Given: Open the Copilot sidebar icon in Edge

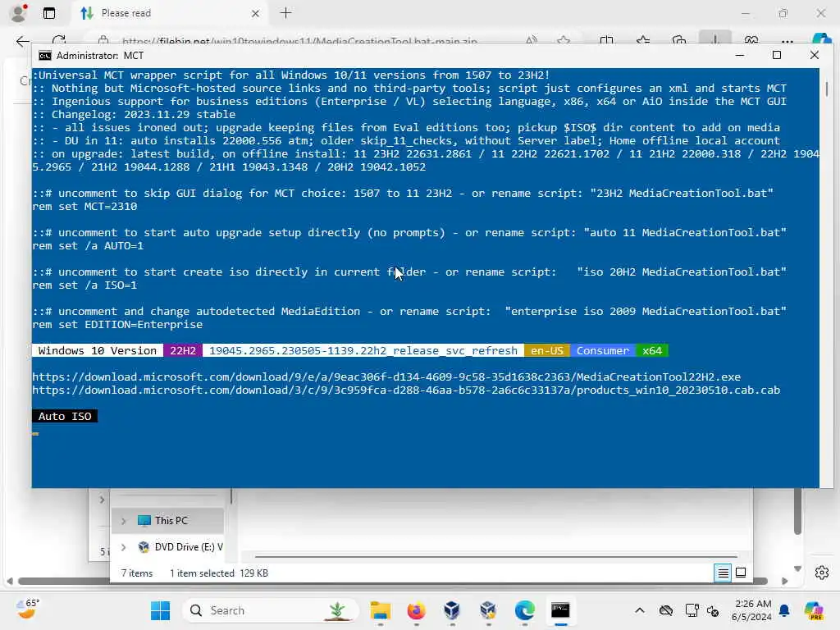Looking at the screenshot, I should [x=820, y=39].
